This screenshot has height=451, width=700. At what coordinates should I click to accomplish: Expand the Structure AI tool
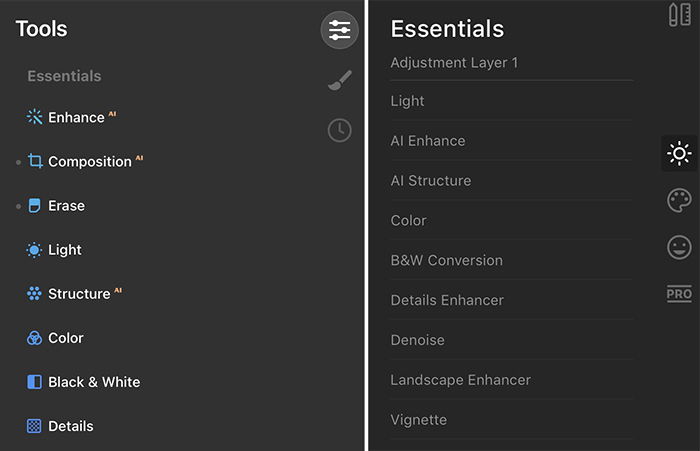pos(74,293)
